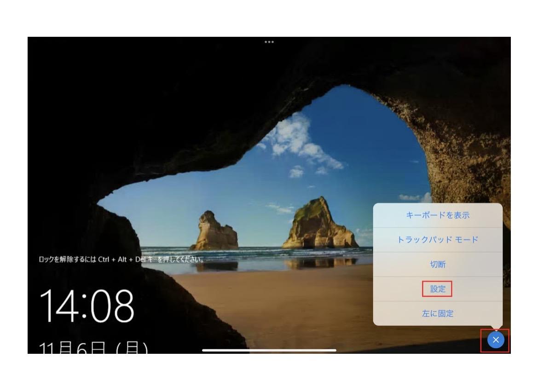This screenshot has width=538, height=392.
Task: Click the sandy beach area of wallpaper
Action: (x=276, y=304)
